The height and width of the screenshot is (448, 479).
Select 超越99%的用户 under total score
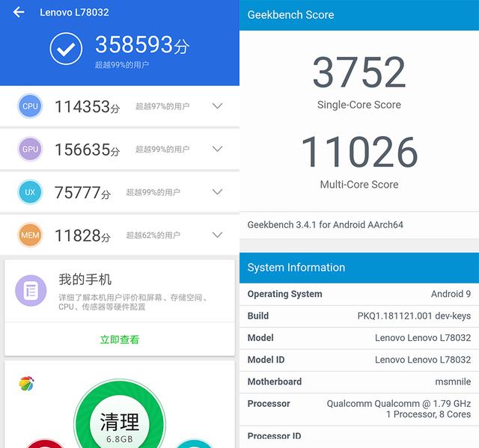coord(122,65)
